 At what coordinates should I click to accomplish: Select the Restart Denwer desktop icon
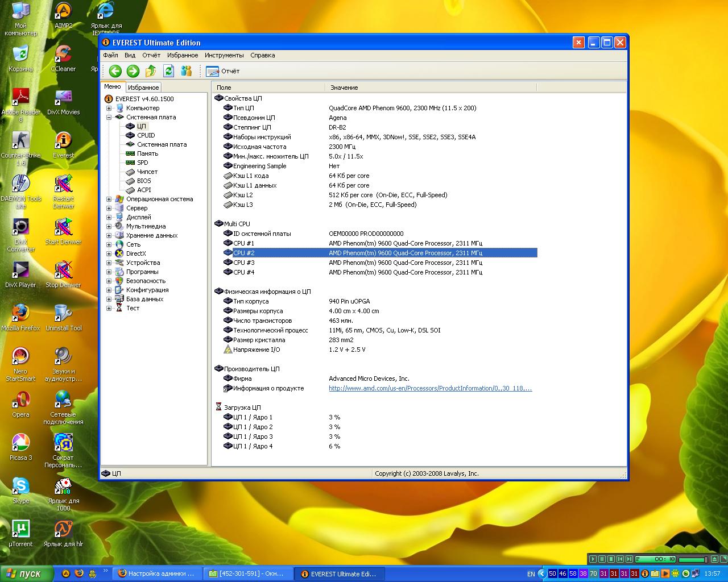[63, 192]
